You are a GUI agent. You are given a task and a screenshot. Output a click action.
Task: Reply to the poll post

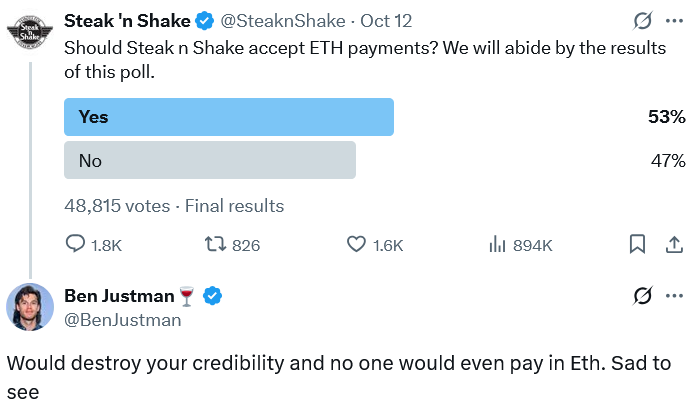tap(93, 244)
